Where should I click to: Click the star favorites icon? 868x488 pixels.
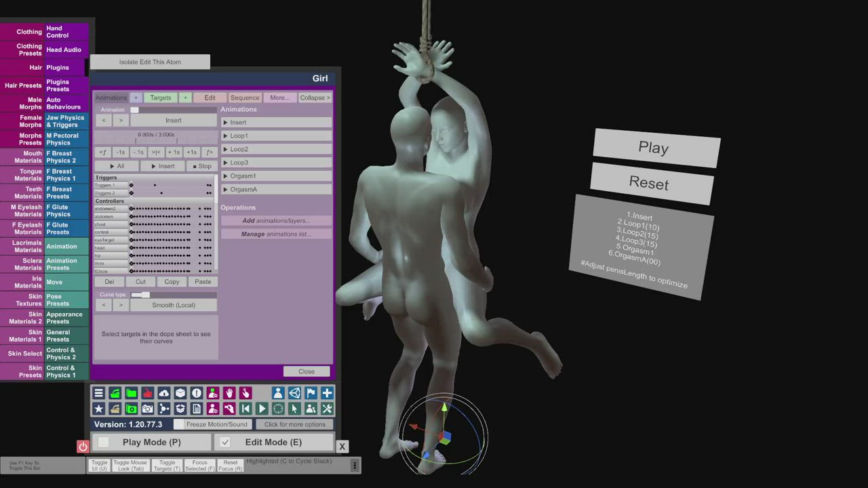tap(99, 409)
